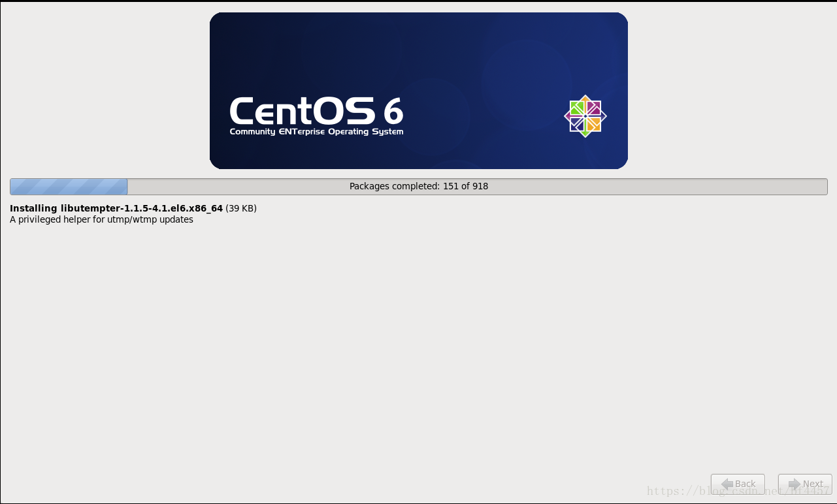
Task: Click the 'Packages completed: 151 of 918' label
Action: 419,186
